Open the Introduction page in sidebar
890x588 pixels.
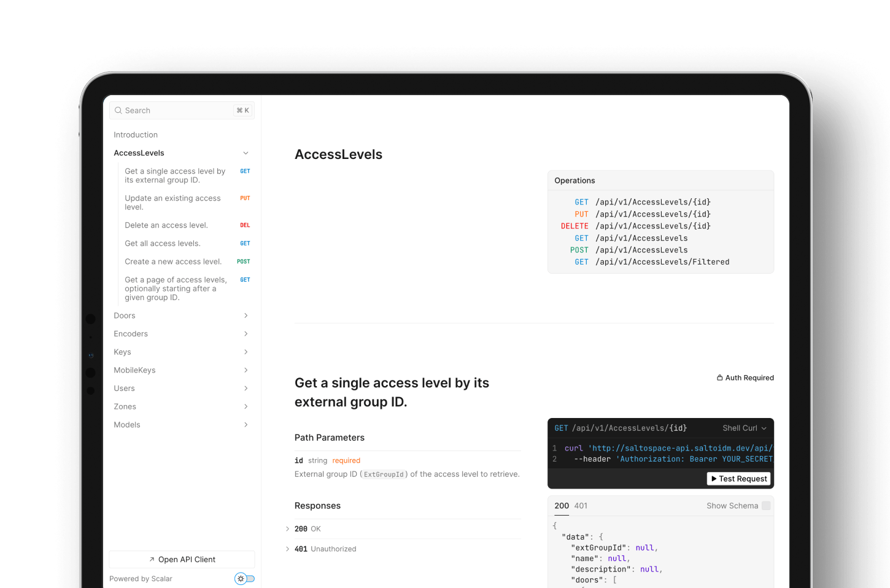[x=136, y=135]
